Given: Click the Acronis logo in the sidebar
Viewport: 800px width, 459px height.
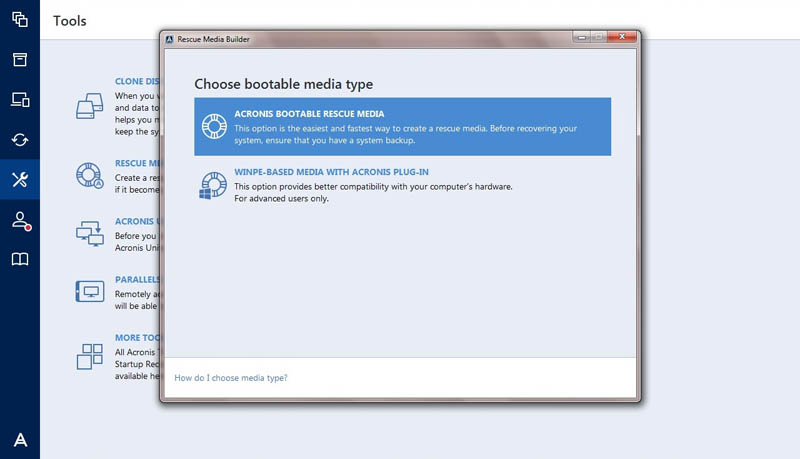Looking at the screenshot, I should click(x=20, y=440).
